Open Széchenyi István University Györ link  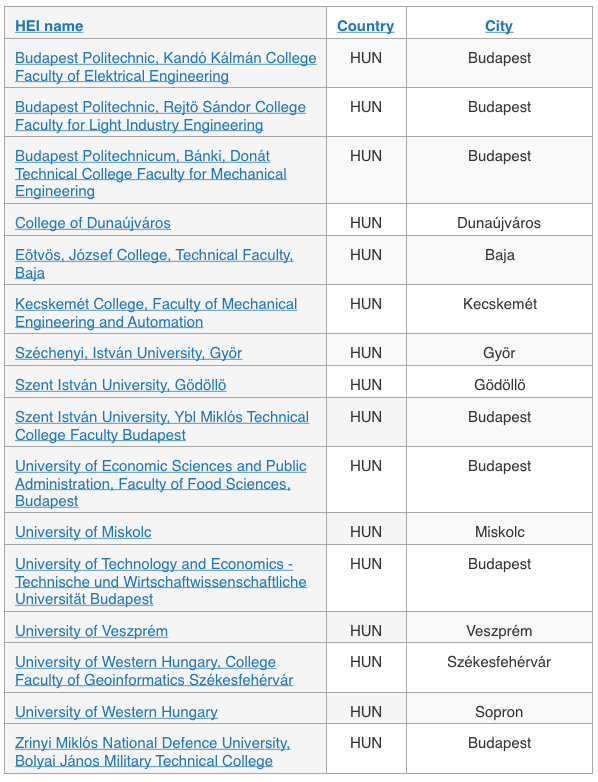(x=128, y=353)
